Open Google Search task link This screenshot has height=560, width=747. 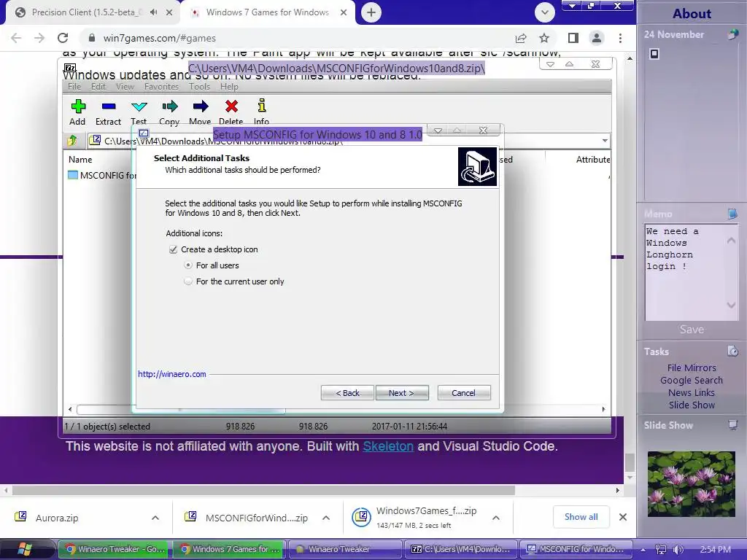tap(692, 380)
